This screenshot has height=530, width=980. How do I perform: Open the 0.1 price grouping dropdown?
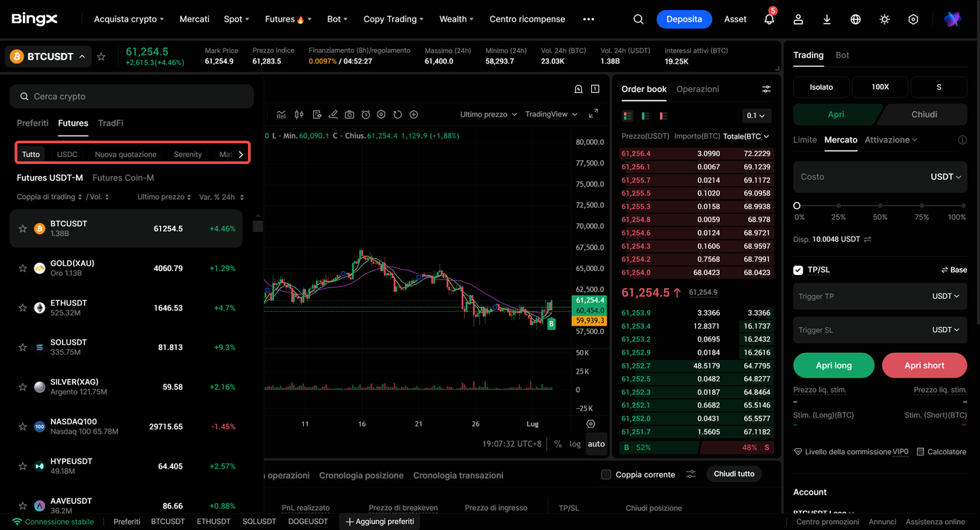click(x=756, y=116)
